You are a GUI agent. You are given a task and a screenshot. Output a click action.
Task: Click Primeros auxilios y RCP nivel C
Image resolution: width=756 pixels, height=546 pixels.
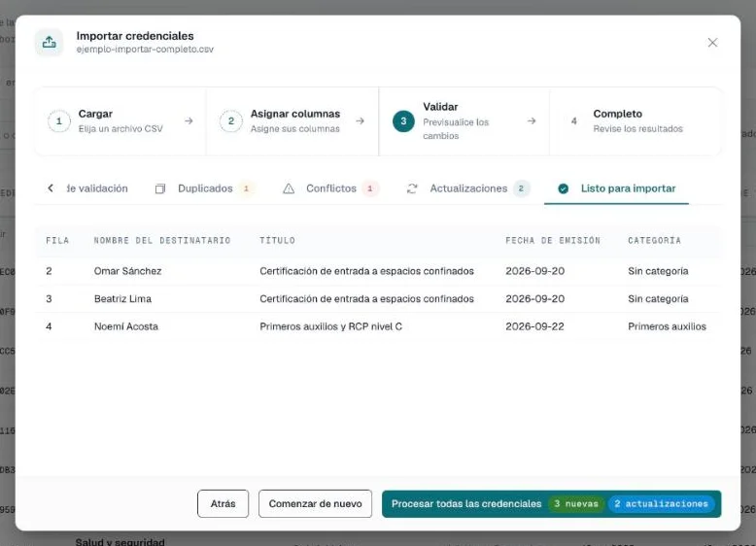click(x=330, y=326)
